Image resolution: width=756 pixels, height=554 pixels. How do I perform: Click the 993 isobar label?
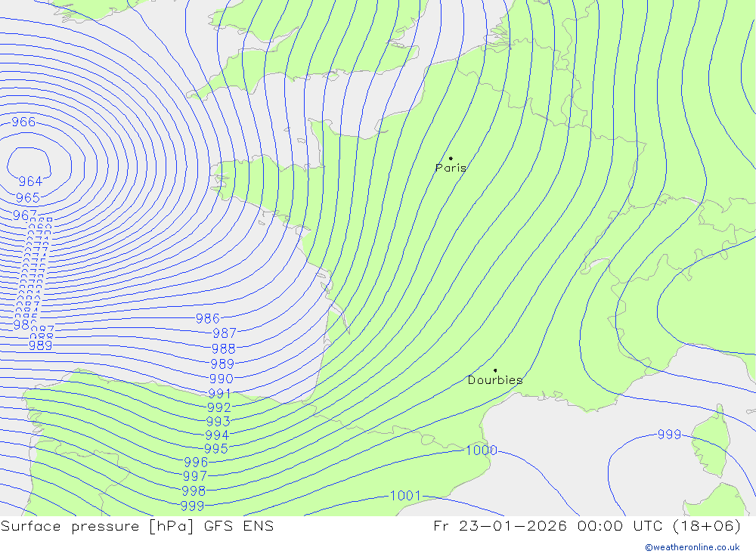(x=218, y=422)
